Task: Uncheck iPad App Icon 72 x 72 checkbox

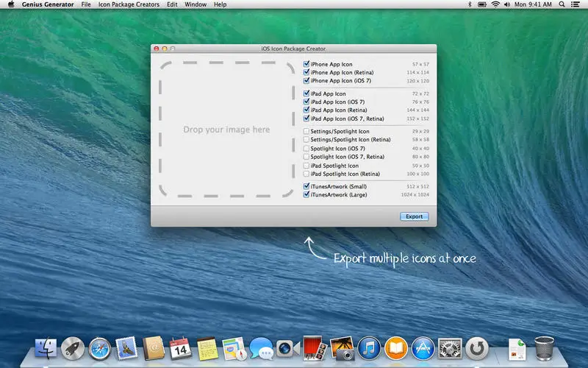Action: [x=306, y=93]
